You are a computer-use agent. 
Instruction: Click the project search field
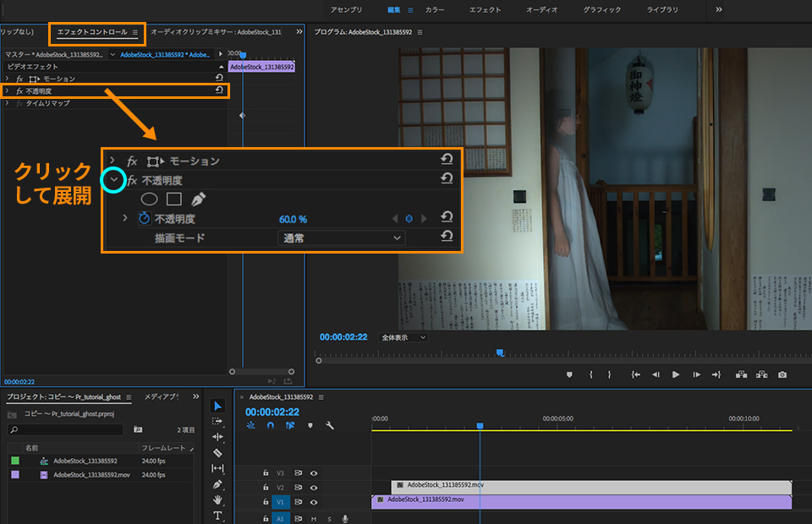pos(66,429)
